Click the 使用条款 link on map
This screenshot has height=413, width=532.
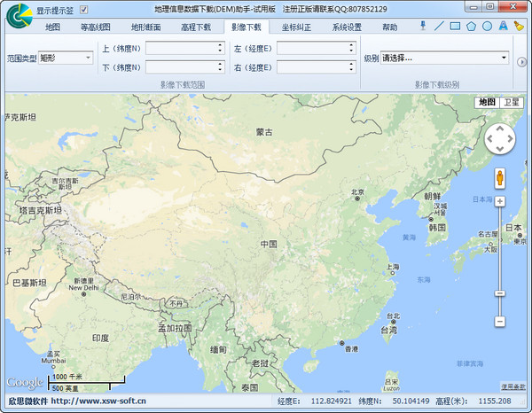(x=513, y=386)
